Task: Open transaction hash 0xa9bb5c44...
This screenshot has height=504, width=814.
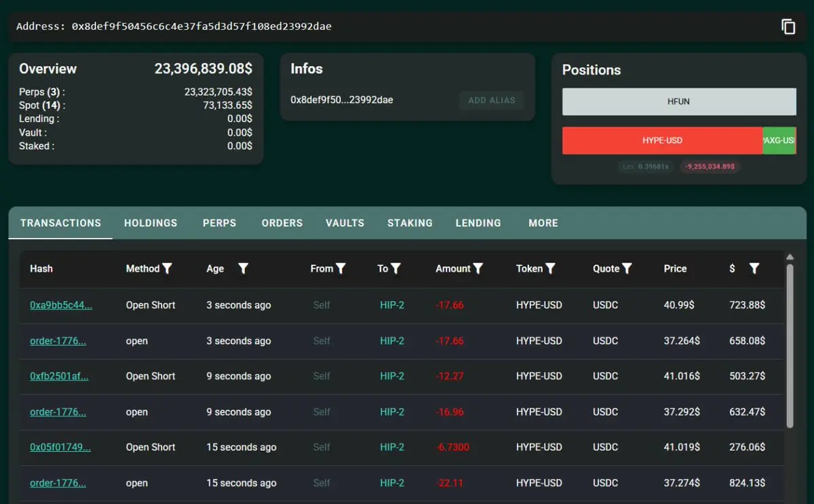Action: [61, 305]
